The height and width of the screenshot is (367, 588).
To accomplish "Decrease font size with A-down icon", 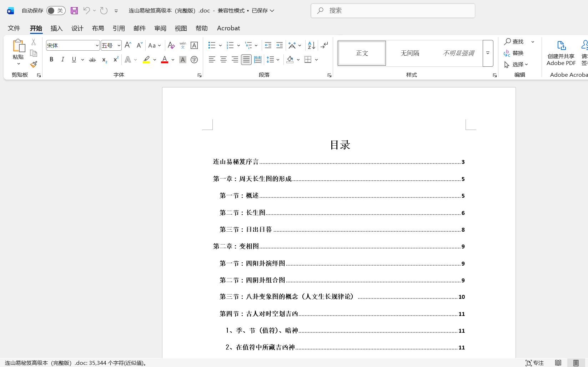I will [x=140, y=45].
